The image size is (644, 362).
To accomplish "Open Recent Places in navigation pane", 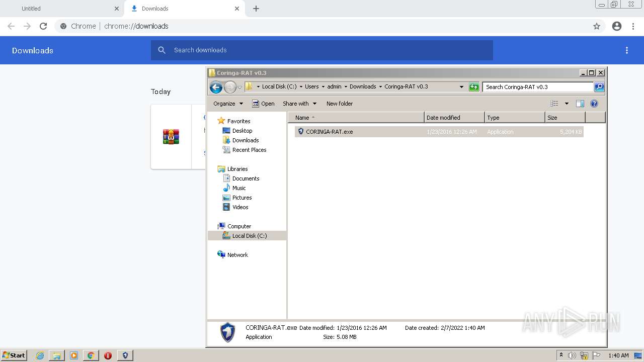I will [x=245, y=150].
